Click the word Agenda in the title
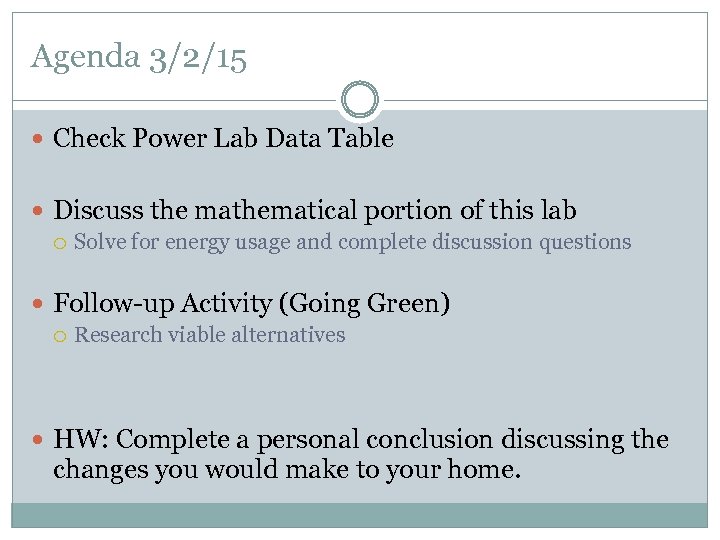Viewport: 720px width, 540px height. 85,56
